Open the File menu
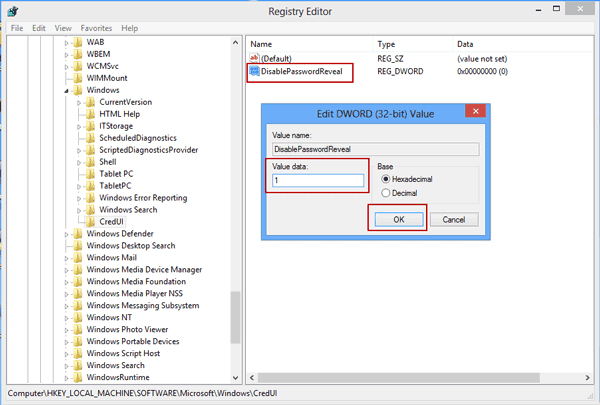The height and width of the screenshot is (405, 600). pos(17,28)
